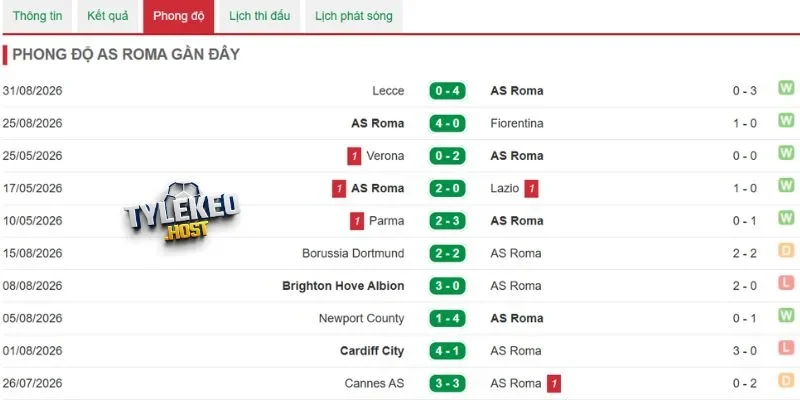Viewport: 800px width, 400px height.
Task: Open the Lịch phát sóng tab
Action: [x=354, y=16]
